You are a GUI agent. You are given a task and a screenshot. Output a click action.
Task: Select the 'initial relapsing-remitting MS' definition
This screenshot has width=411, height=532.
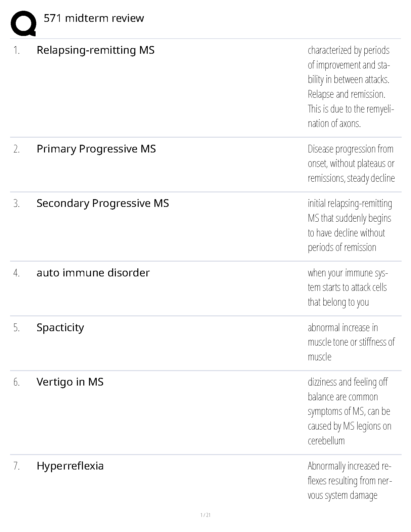coord(350,225)
